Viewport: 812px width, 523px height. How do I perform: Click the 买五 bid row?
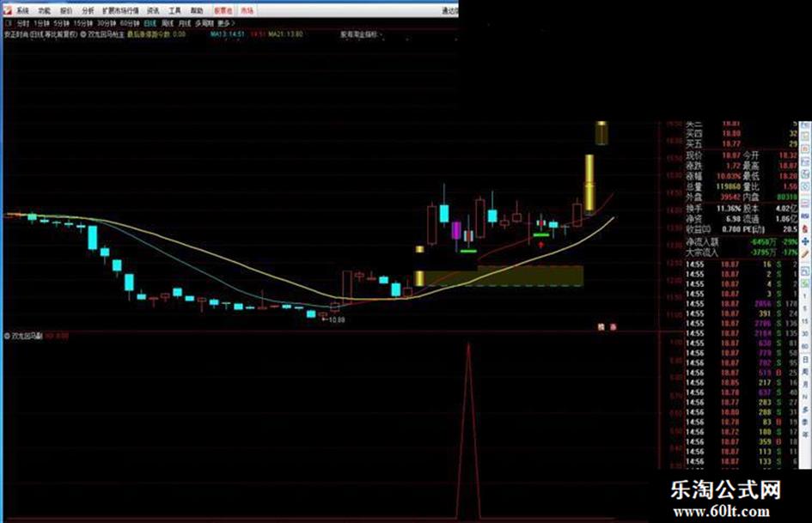coord(742,144)
